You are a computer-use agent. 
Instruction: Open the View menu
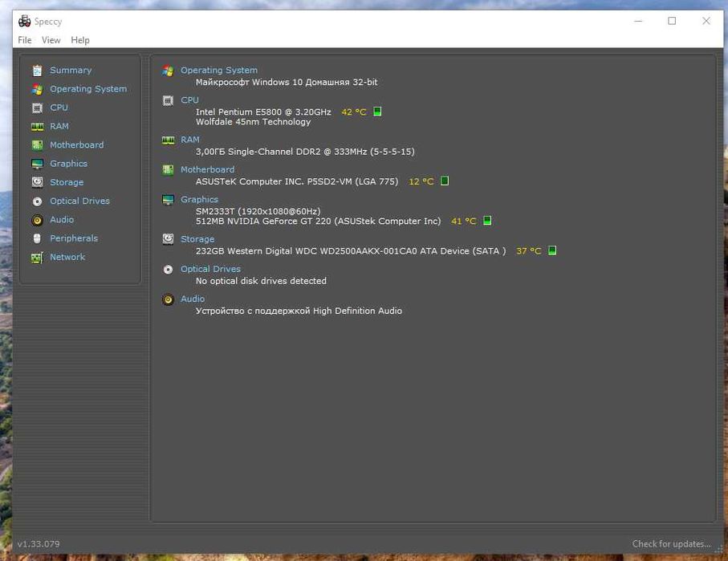[x=51, y=40]
